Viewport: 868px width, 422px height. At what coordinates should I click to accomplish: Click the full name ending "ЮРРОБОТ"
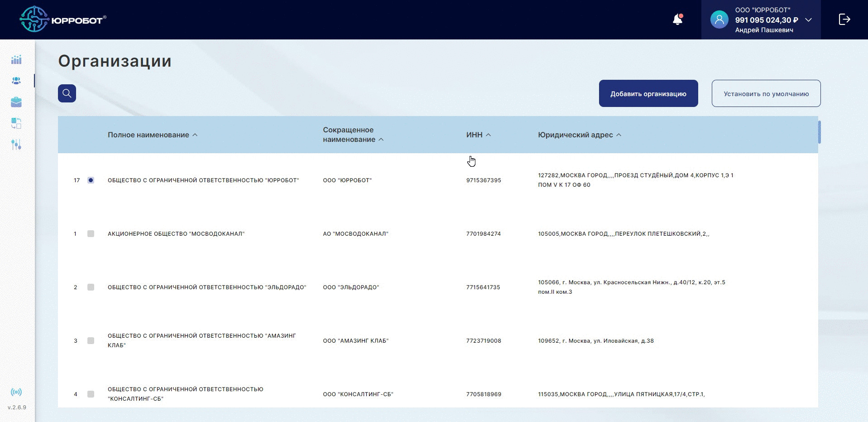pyautogui.click(x=203, y=180)
